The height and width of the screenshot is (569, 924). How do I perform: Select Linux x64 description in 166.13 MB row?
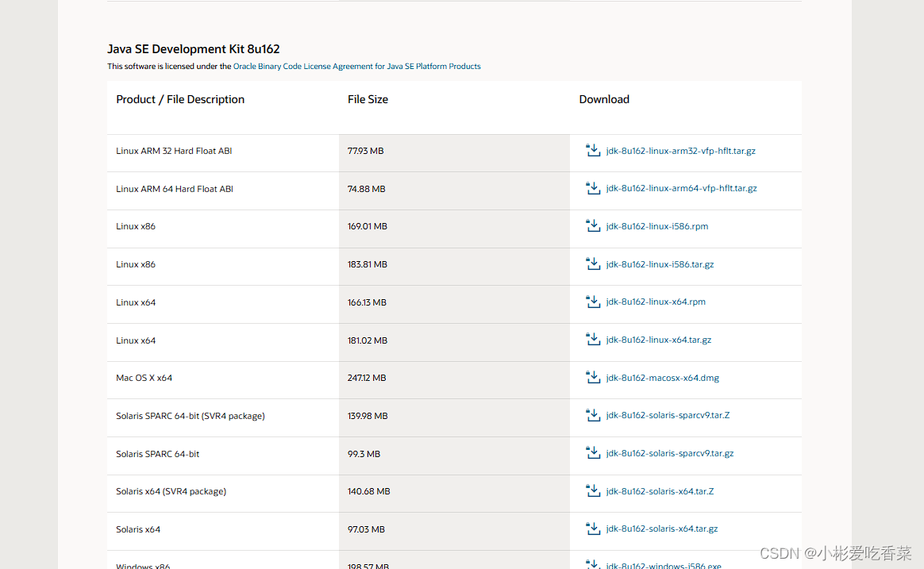coord(136,302)
